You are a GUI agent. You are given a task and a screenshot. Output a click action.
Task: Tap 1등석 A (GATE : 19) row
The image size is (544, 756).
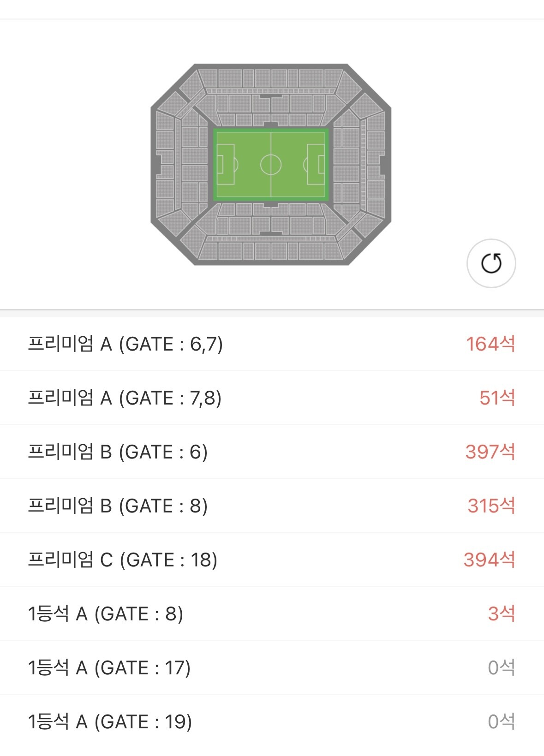click(110, 722)
